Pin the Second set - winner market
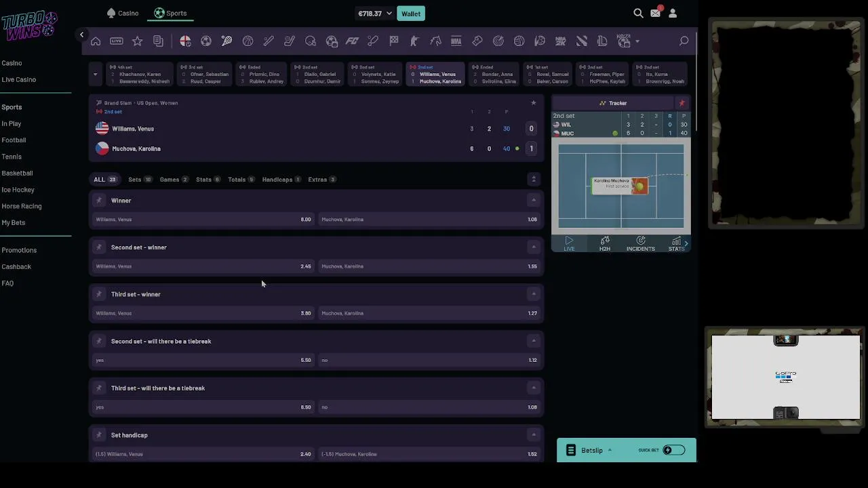Viewport: 868px width, 488px height. (99, 247)
